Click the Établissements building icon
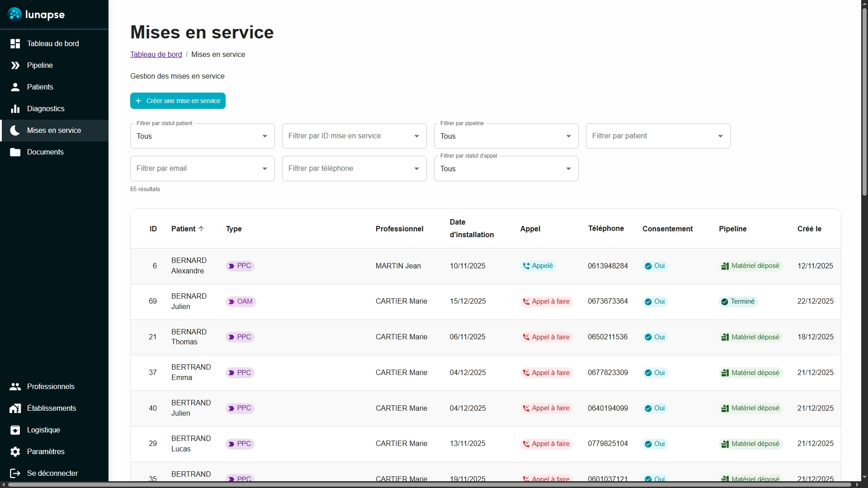Screen dimensions: 868x488 click(15, 408)
